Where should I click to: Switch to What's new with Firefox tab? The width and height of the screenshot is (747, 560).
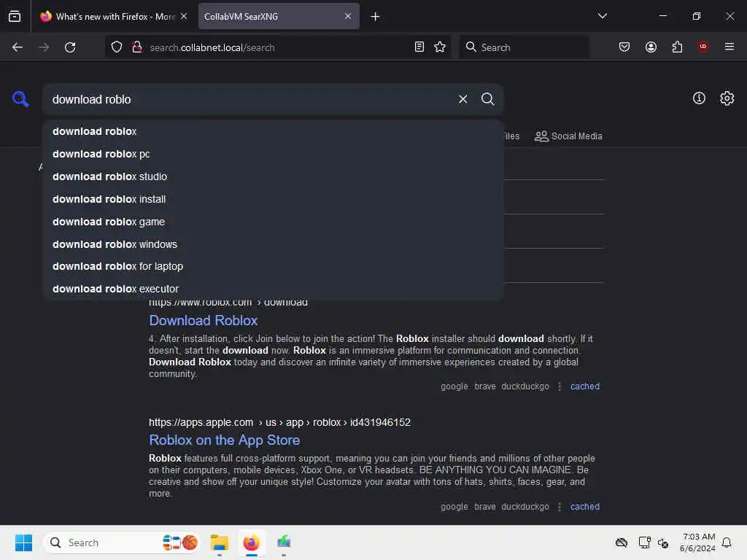[x=113, y=16]
